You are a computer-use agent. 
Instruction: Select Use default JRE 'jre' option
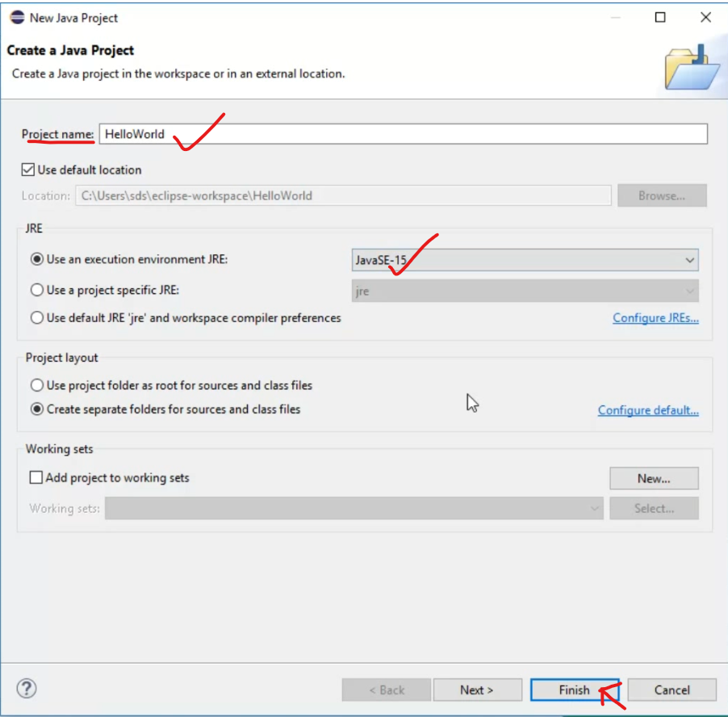click(x=36, y=318)
